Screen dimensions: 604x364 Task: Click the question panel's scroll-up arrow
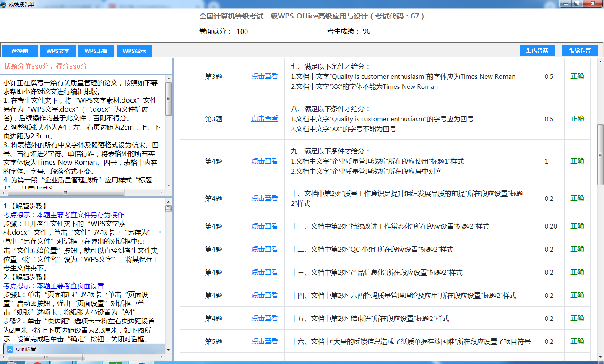pos(169,78)
